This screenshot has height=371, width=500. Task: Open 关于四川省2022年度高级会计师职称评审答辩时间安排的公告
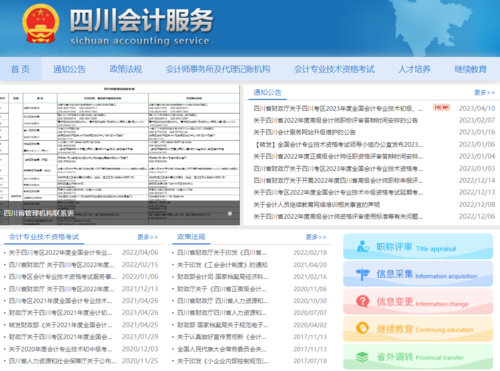pos(335,120)
